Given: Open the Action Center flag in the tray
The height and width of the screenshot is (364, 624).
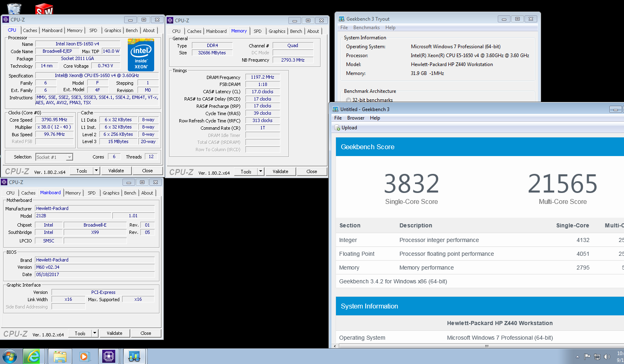Looking at the screenshot, I should click(x=587, y=357).
